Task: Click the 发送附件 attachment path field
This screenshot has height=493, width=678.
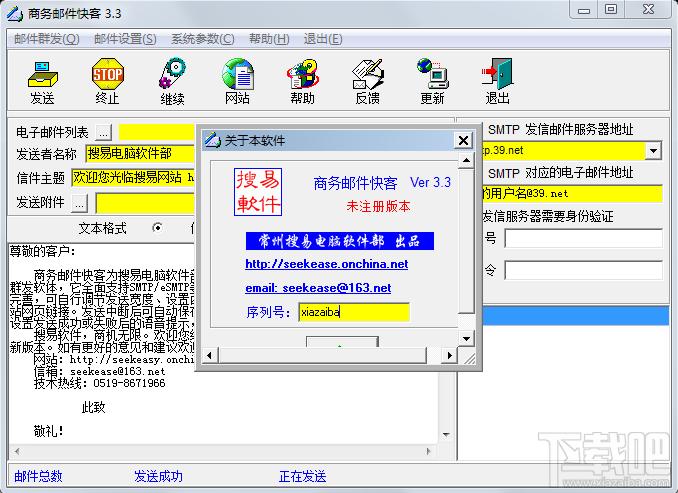Action: (x=145, y=203)
